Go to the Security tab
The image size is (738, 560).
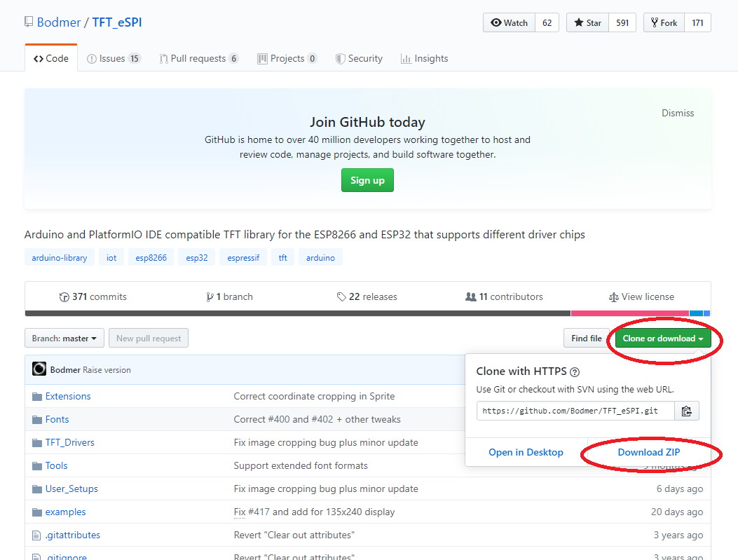coord(359,58)
